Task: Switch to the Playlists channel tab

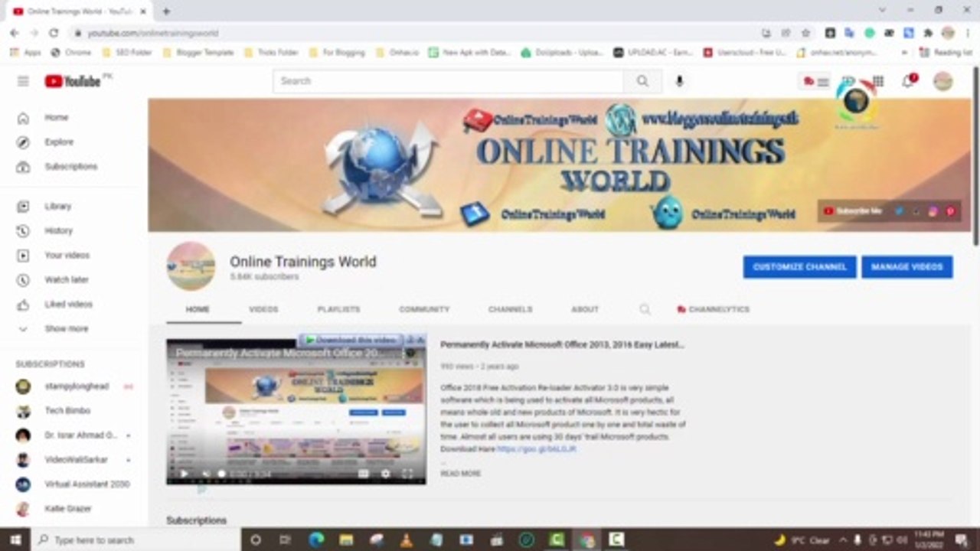Action: tap(338, 309)
